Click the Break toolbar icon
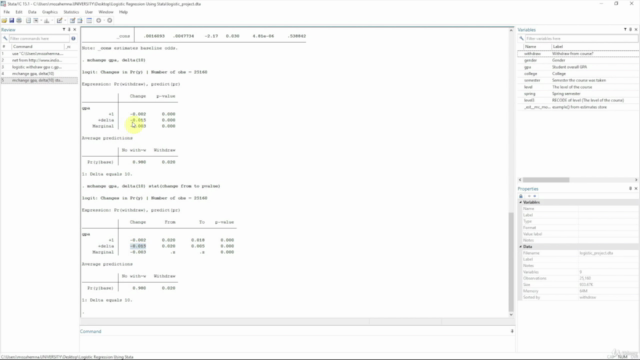Screen dimensions: 640x360 click(x=109, y=20)
